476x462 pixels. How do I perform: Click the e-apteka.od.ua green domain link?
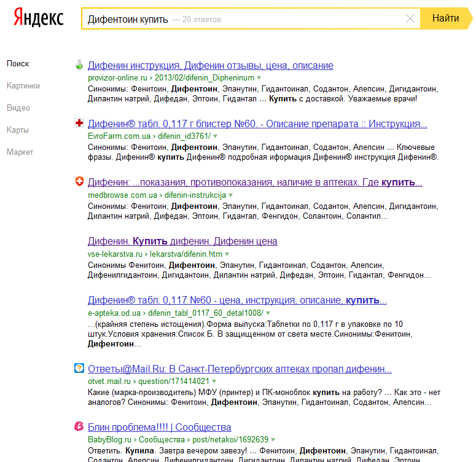click(114, 313)
